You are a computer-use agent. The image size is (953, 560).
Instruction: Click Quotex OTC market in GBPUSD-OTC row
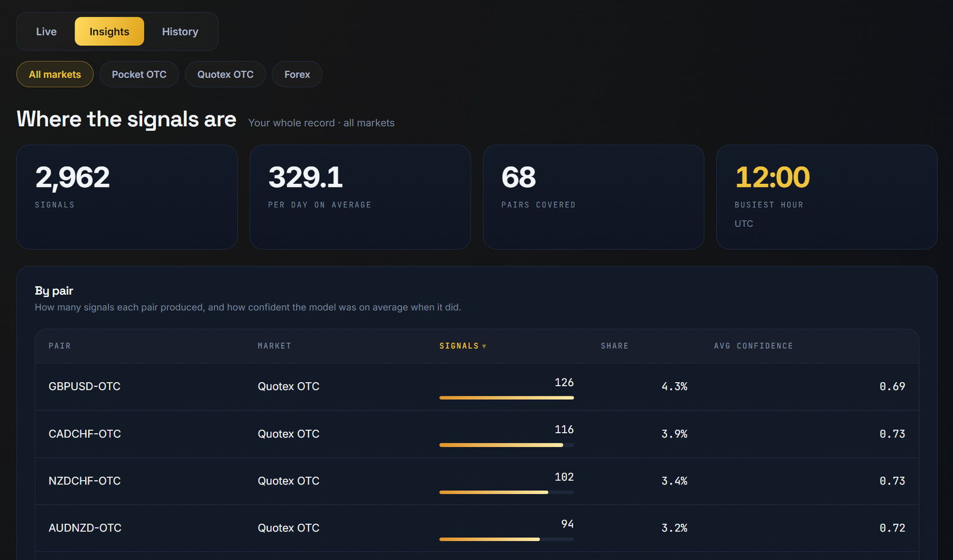(288, 386)
